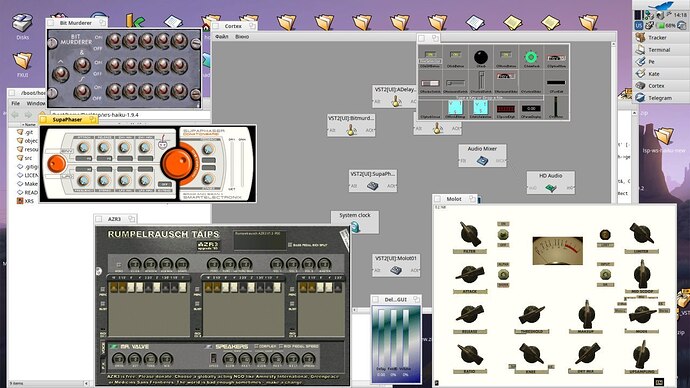Click the System clock node icon
The image size is (690, 388).
tap(355, 227)
